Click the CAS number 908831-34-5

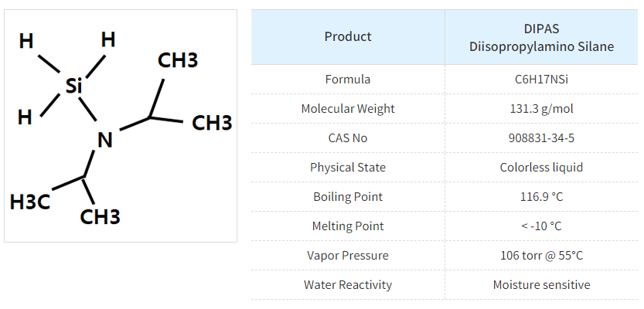541,138
